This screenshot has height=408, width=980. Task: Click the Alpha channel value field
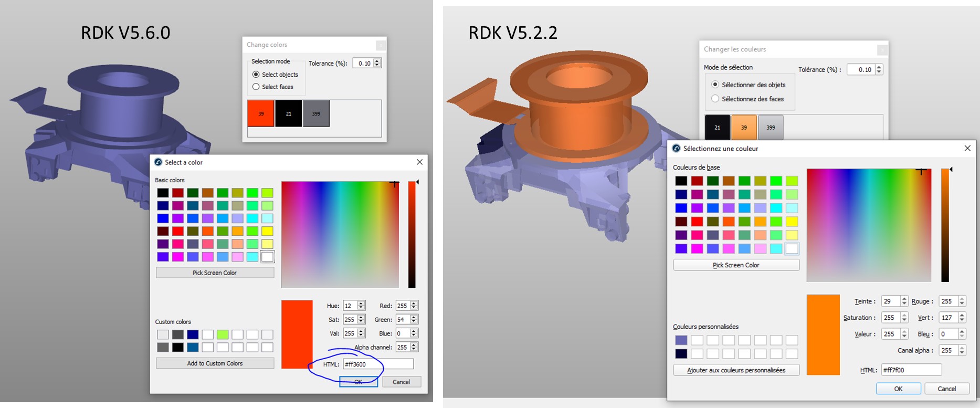pyautogui.click(x=403, y=347)
